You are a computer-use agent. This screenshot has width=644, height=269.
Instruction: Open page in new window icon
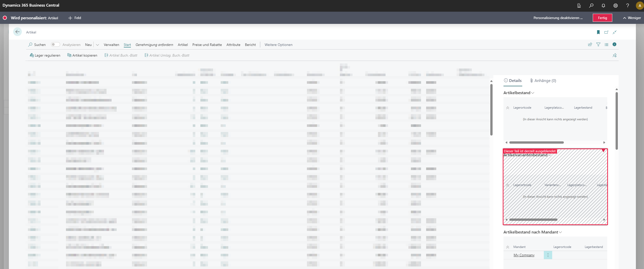(x=606, y=32)
